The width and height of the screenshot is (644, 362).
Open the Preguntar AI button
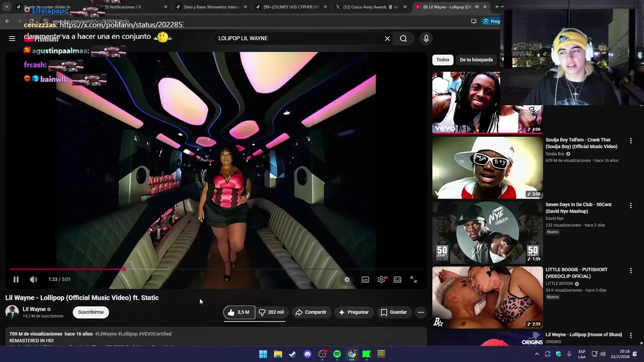coord(354,312)
